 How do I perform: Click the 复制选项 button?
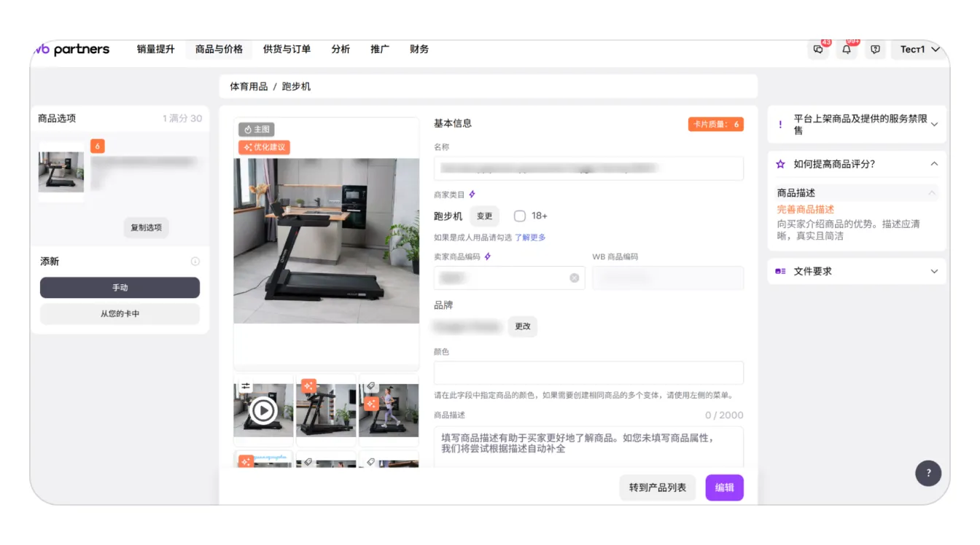point(146,227)
